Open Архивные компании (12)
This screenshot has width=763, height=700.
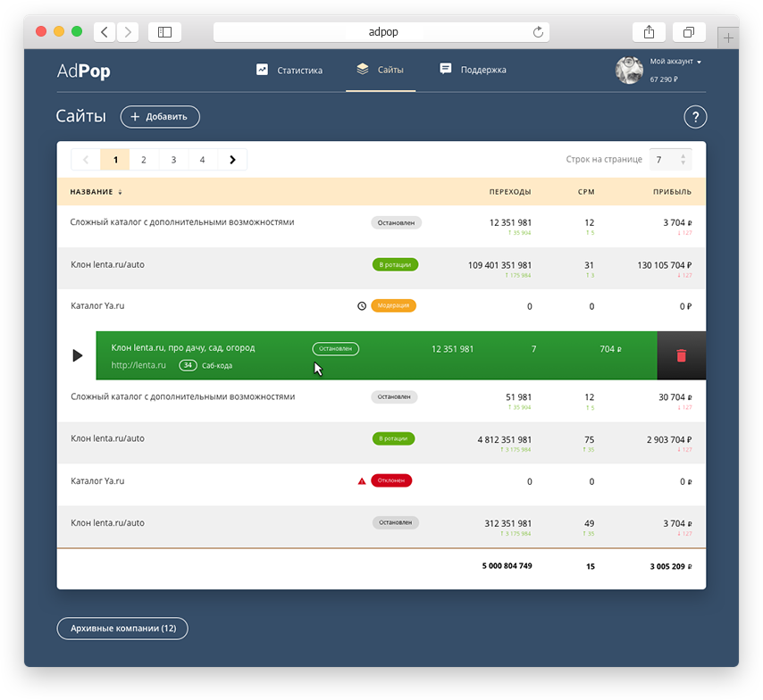(122, 629)
